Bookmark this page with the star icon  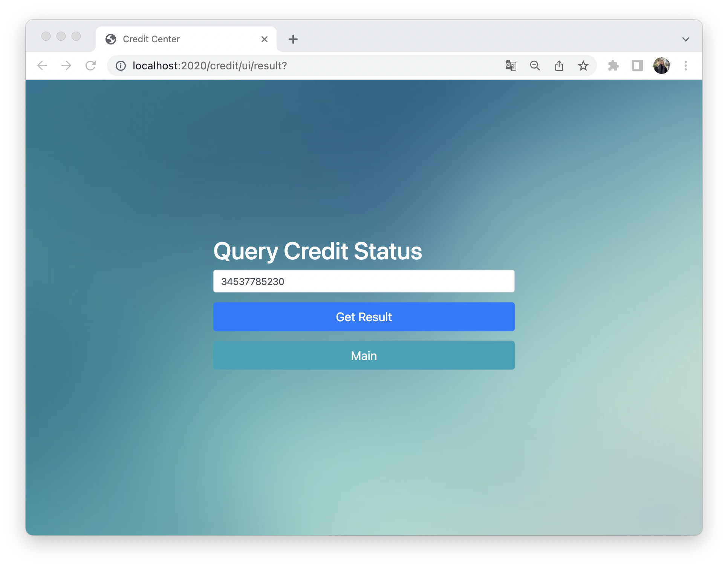pos(583,66)
